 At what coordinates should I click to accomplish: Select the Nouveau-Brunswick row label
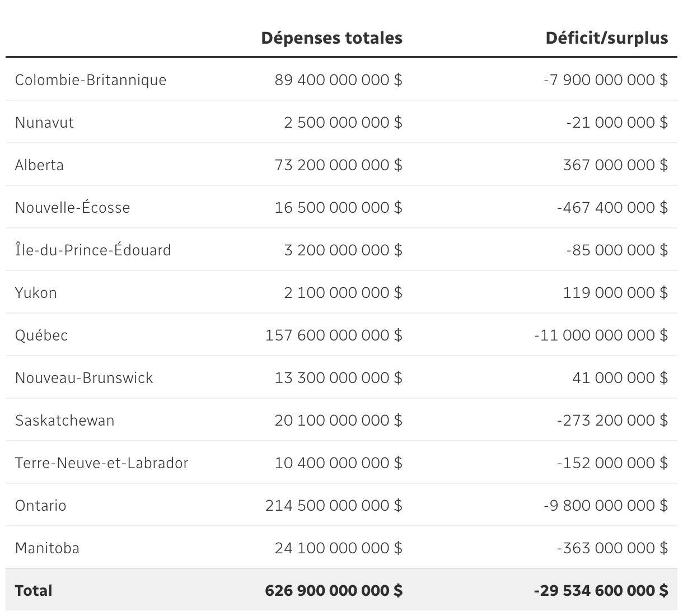point(84,378)
